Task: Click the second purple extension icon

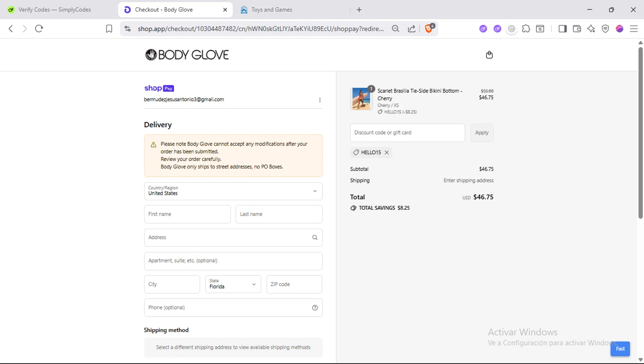Action: pos(497,29)
